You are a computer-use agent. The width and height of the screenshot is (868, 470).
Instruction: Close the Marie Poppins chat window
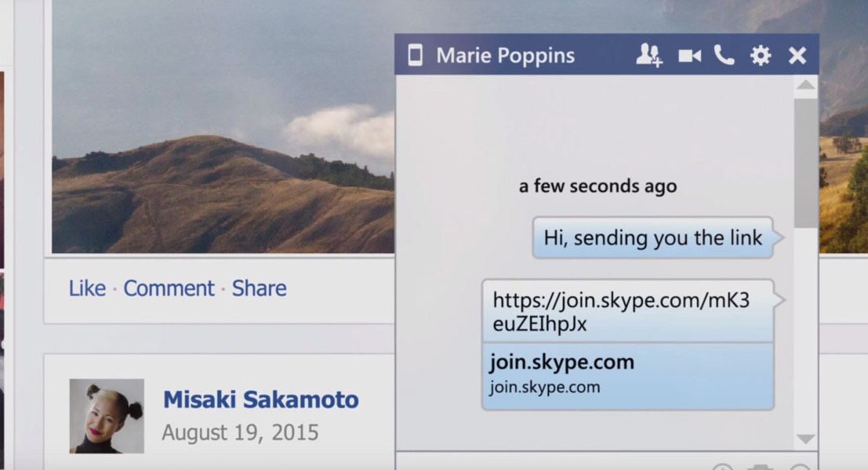click(x=797, y=56)
